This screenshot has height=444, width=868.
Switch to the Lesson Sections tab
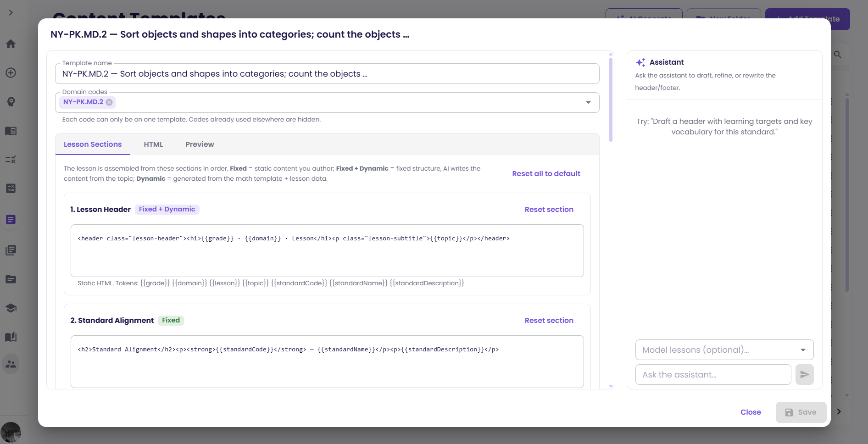click(x=93, y=144)
